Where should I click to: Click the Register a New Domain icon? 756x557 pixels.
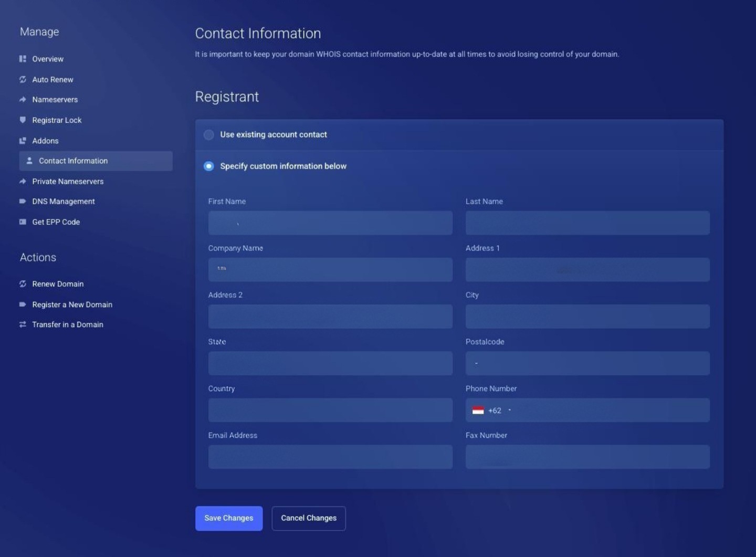tap(23, 304)
